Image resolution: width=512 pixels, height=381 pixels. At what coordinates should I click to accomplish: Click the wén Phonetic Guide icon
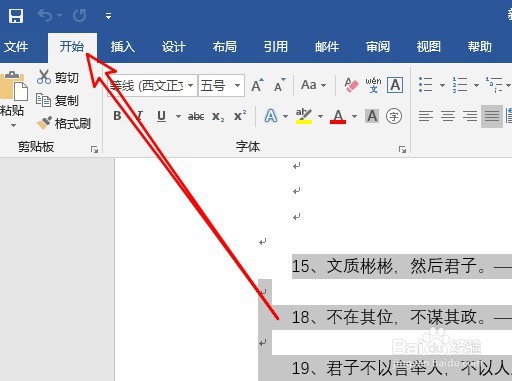[x=373, y=85]
